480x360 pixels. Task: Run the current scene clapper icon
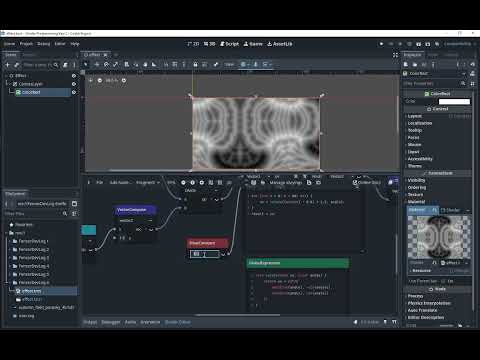[x=418, y=44]
